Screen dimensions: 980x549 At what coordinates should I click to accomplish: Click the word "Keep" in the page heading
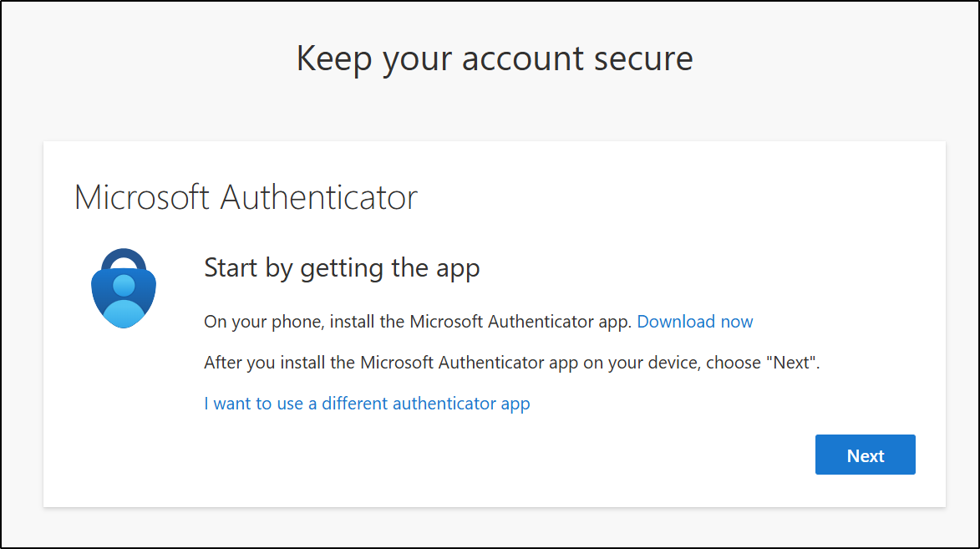(x=334, y=58)
